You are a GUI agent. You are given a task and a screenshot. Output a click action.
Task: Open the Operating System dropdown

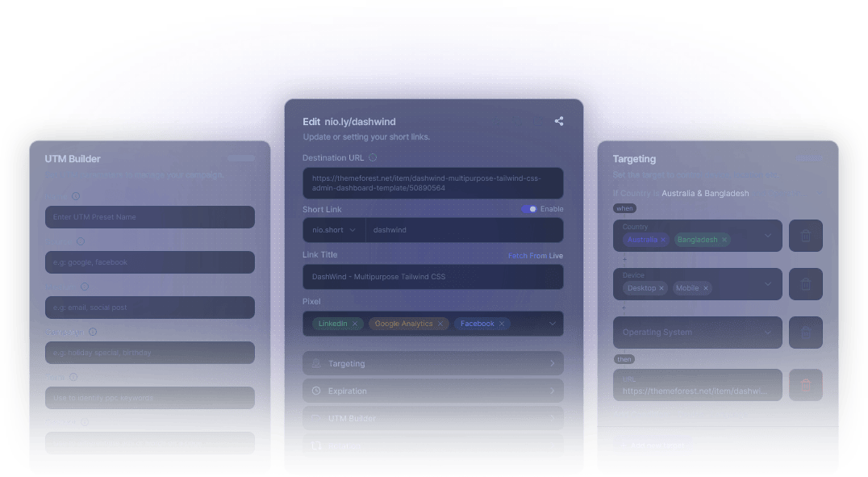pyautogui.click(x=697, y=333)
